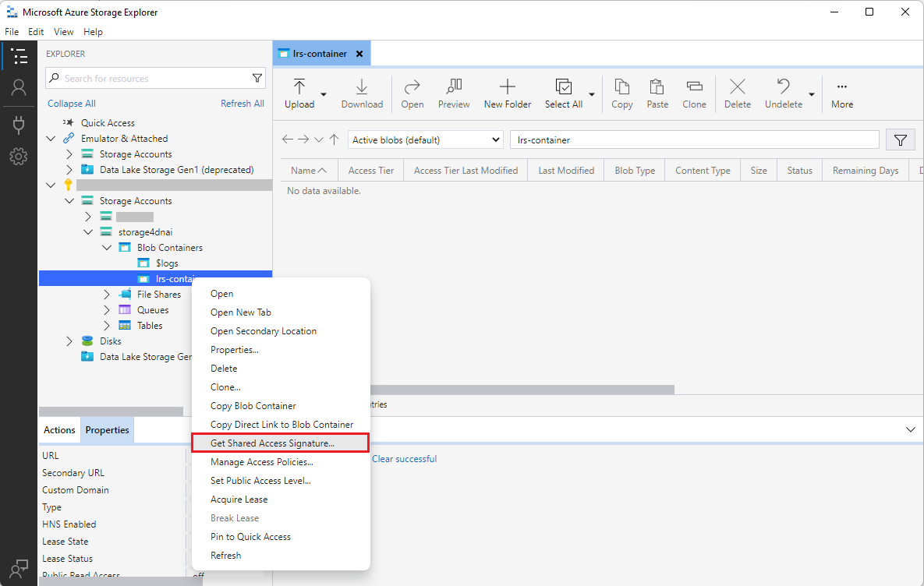Click the Collapse All link
Image resolution: width=924 pixels, height=586 pixels.
(72, 104)
